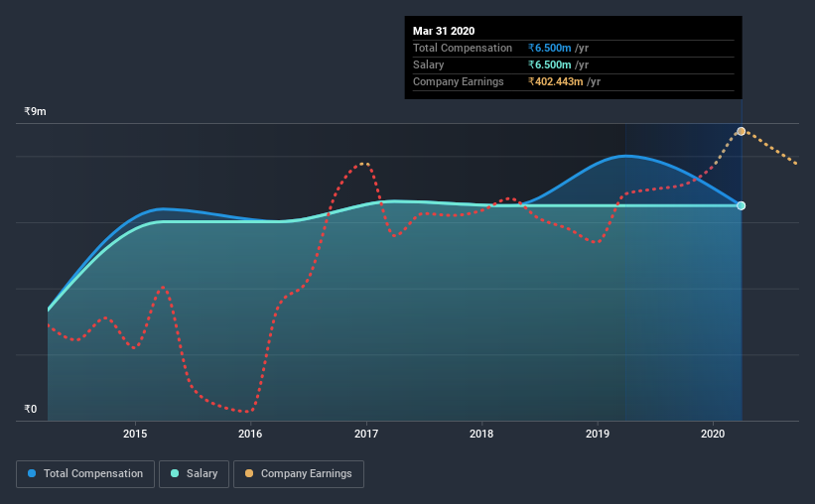Toggle the Total Compensation legend button
Viewport: 815px width, 504px height.
85,474
